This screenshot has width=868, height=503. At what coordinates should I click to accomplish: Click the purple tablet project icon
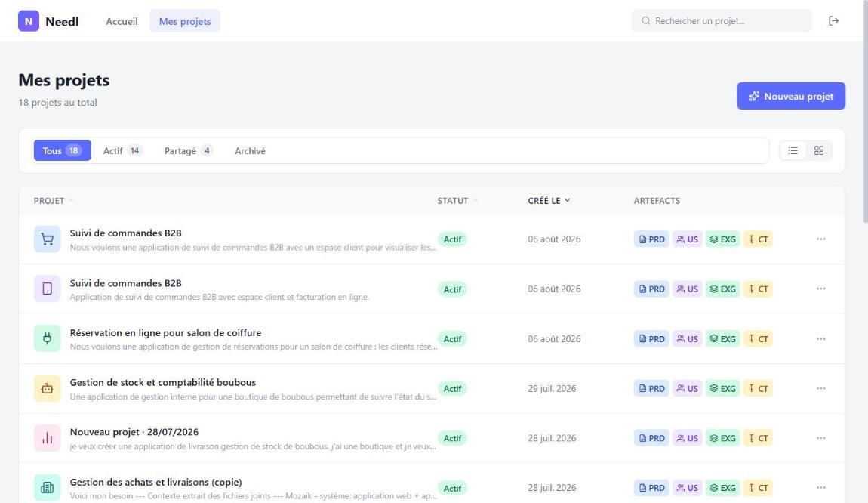pyautogui.click(x=47, y=289)
